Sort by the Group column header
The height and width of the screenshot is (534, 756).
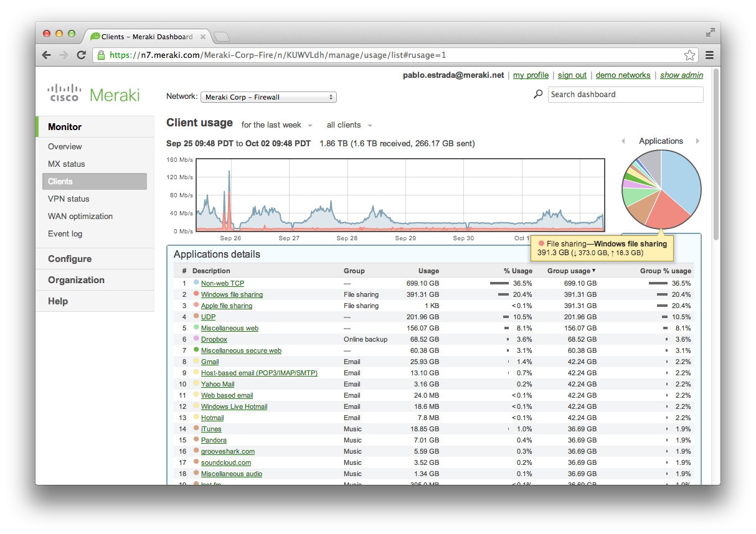click(354, 271)
